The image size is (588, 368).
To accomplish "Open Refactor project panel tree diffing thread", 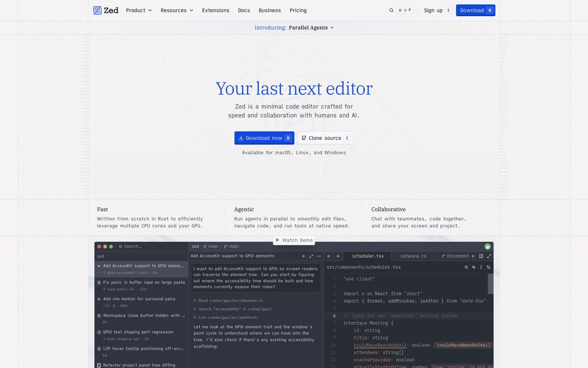I will coord(141,365).
